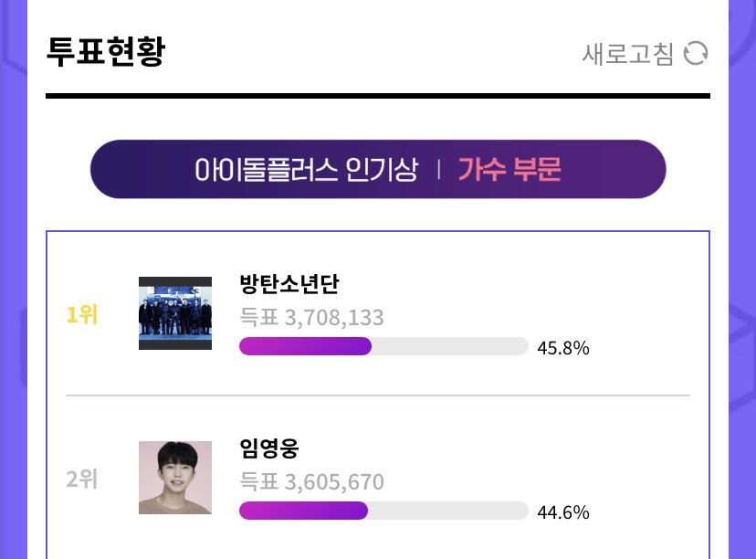Click the 새로고침 refresh text
Screen dimensions: 756x559
[x=628, y=54]
